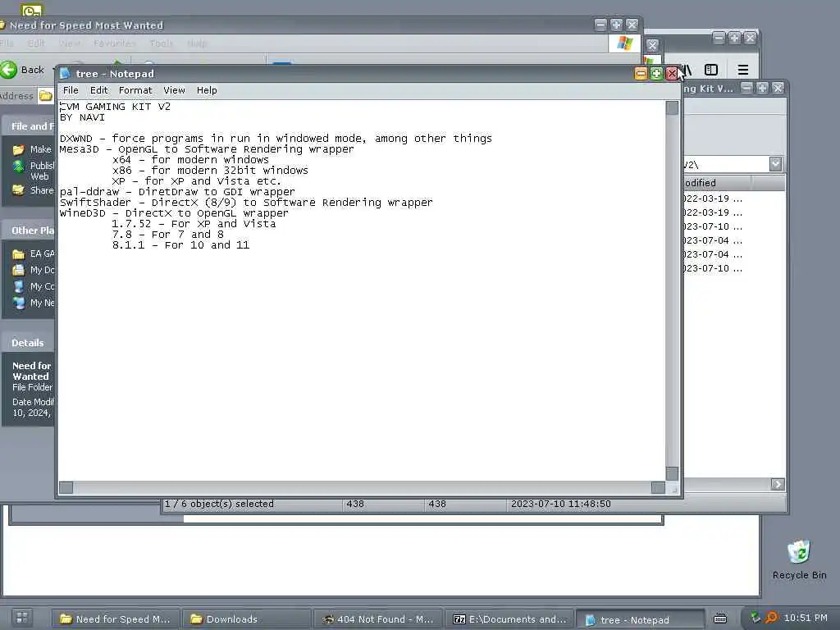
Task: Click the on-screen keyboard taskbar icon
Action: coord(720,619)
